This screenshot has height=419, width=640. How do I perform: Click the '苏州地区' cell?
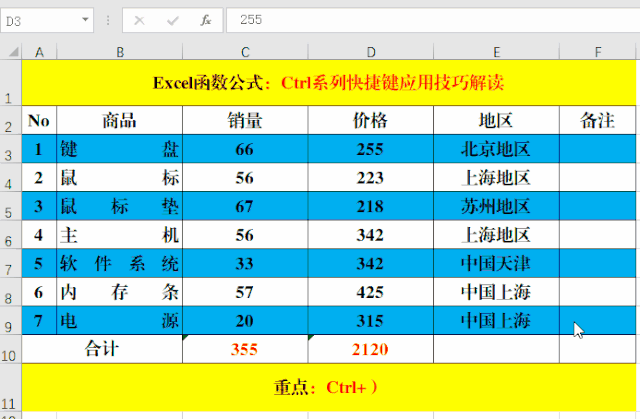pyautogui.click(x=496, y=206)
